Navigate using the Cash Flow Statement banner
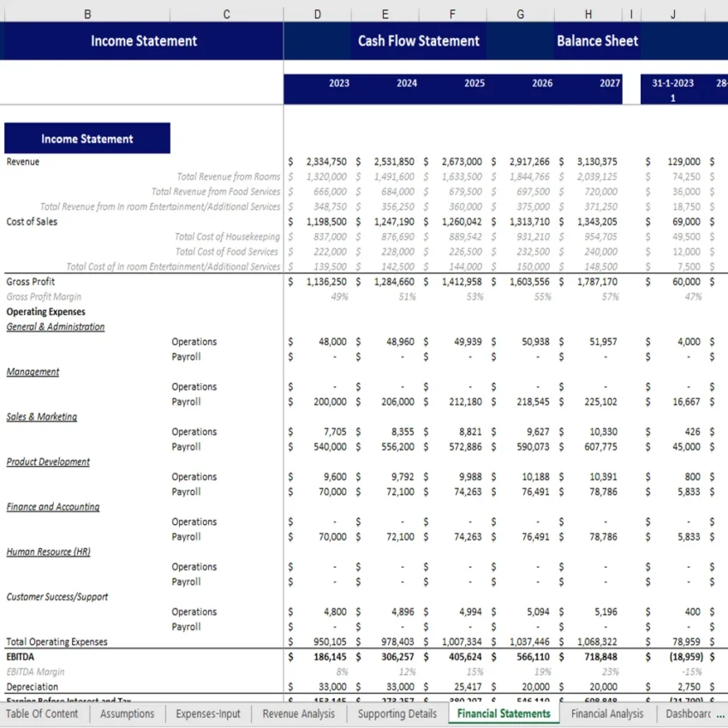Viewport: 728px width, 728px height. pyautogui.click(x=418, y=40)
